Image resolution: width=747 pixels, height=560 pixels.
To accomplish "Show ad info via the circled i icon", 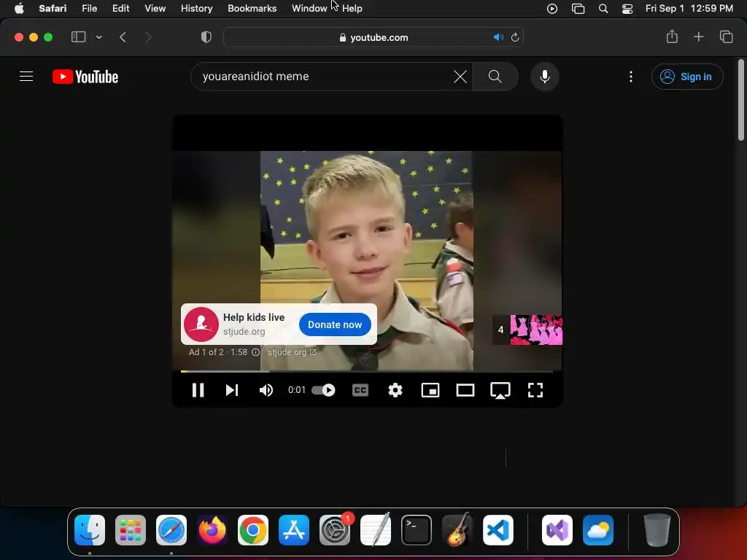I will 256,352.
